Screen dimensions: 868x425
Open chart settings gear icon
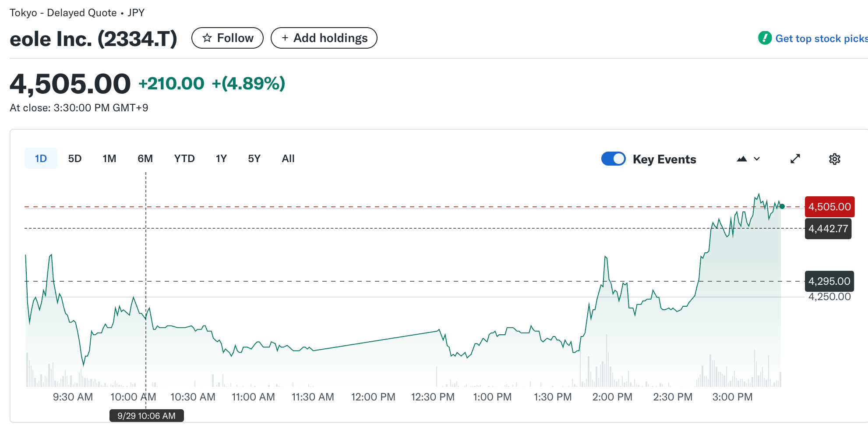pyautogui.click(x=834, y=159)
